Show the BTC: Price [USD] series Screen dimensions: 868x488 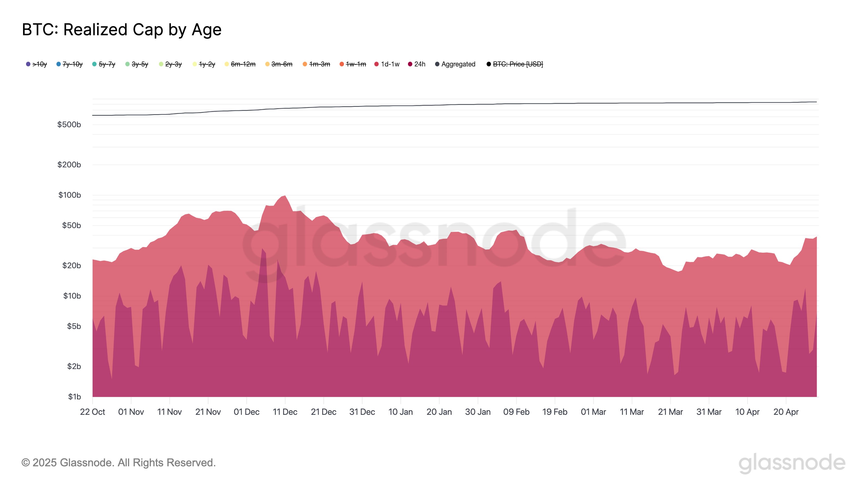pyautogui.click(x=515, y=64)
